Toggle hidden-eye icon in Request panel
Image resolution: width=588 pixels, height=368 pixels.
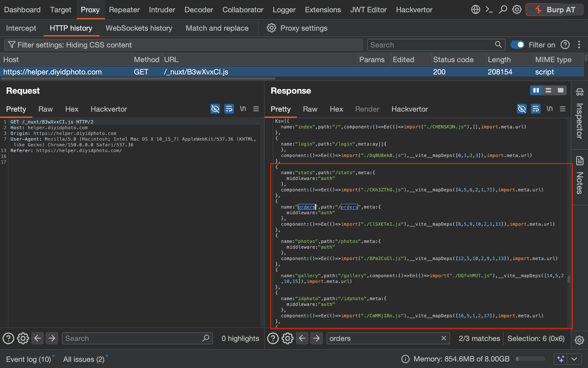coord(215,109)
